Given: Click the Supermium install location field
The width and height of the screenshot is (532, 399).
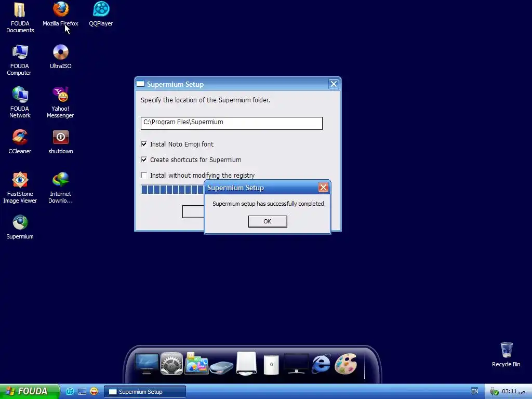Looking at the screenshot, I should pyautogui.click(x=231, y=124).
